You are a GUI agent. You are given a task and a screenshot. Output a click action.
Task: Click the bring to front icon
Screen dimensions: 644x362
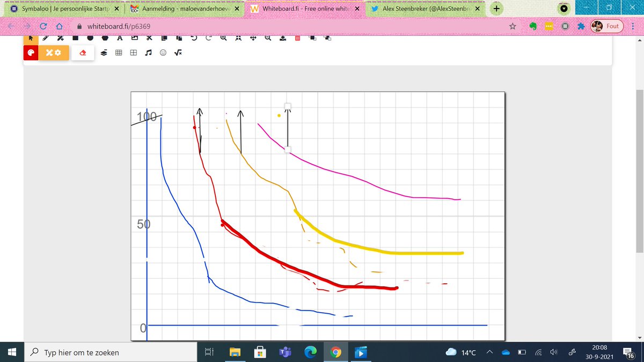click(312, 38)
